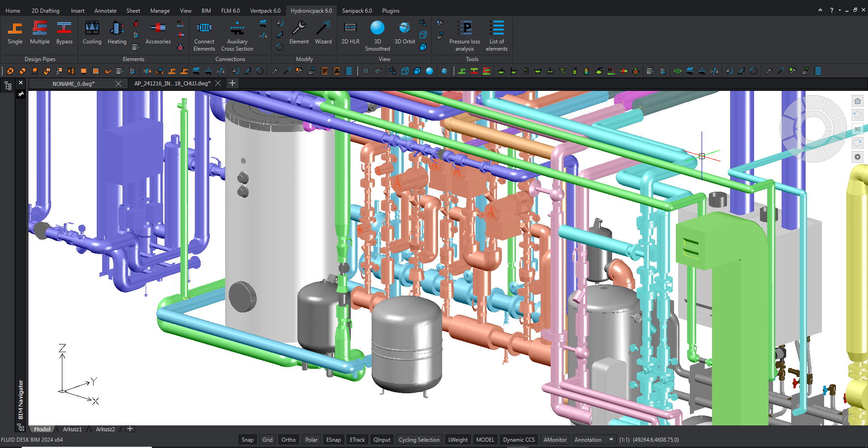Switch to 3D Smoothed view
Viewport: 868px width, 448px height.
pos(377,36)
